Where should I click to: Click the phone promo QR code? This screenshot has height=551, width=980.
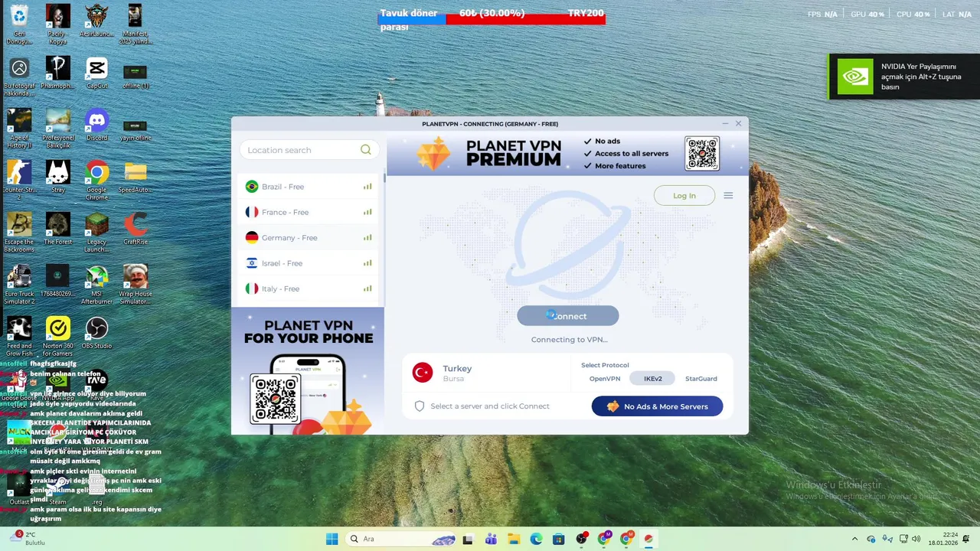coord(275,399)
